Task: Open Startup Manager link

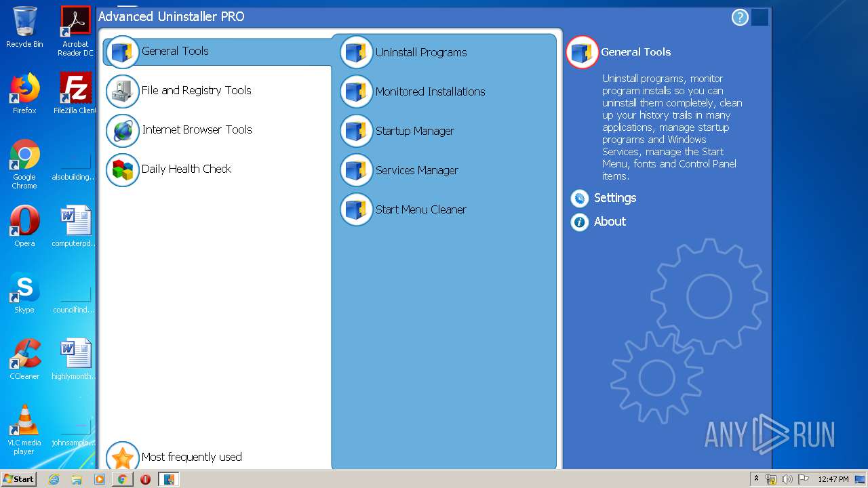Action: click(415, 131)
